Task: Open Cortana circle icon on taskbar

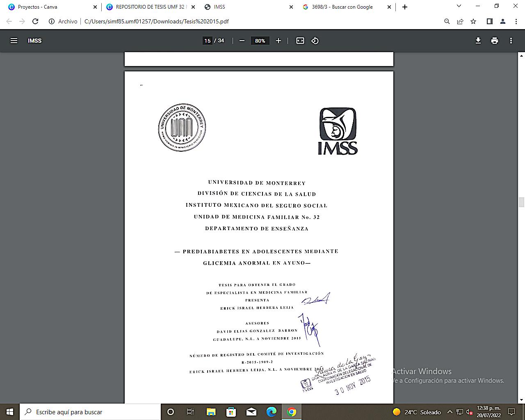Action: [x=171, y=412]
